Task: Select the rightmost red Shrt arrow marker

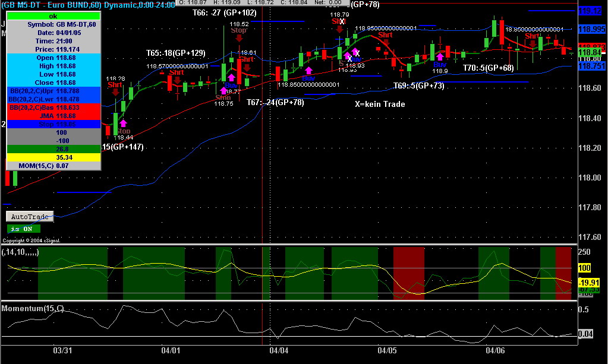Action: click(532, 43)
